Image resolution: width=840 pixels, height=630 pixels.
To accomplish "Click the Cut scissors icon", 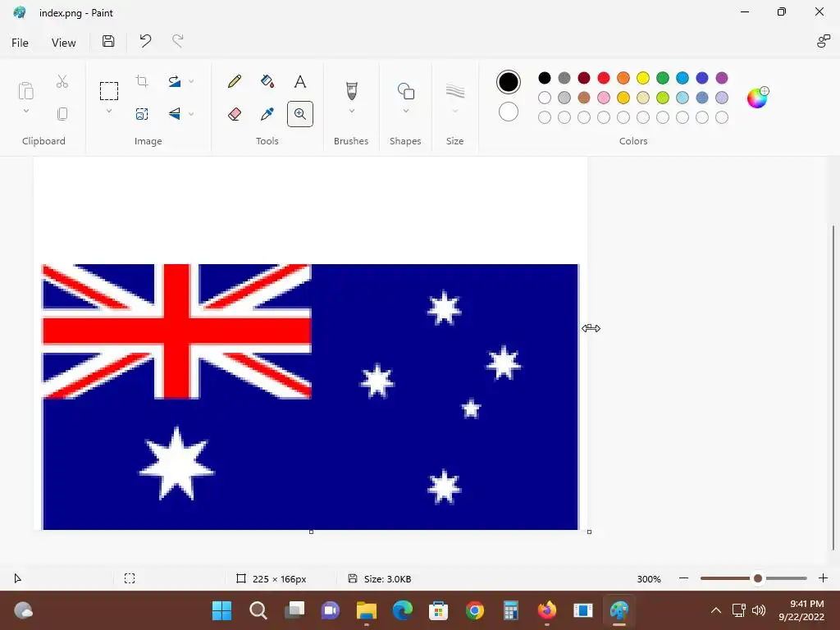I will 62,81.
